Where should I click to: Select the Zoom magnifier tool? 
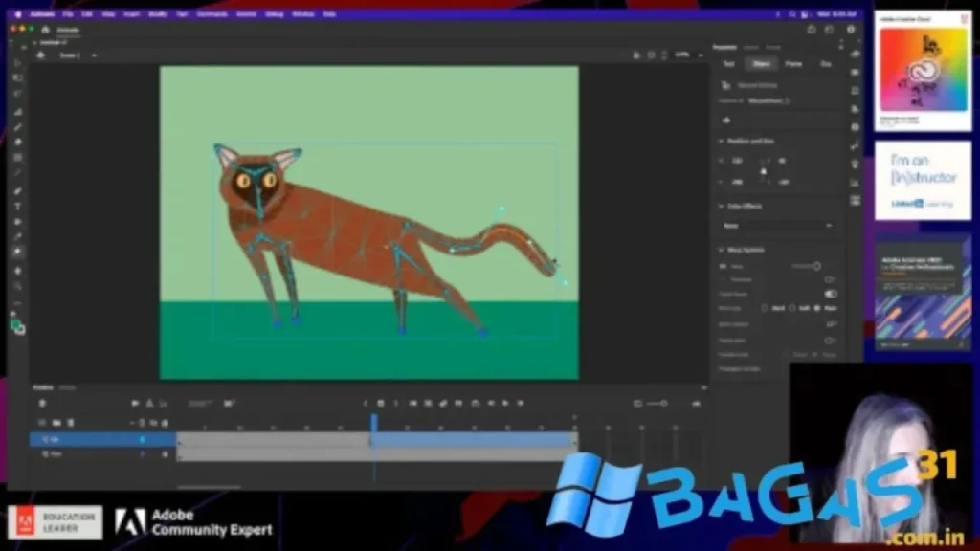click(x=17, y=285)
